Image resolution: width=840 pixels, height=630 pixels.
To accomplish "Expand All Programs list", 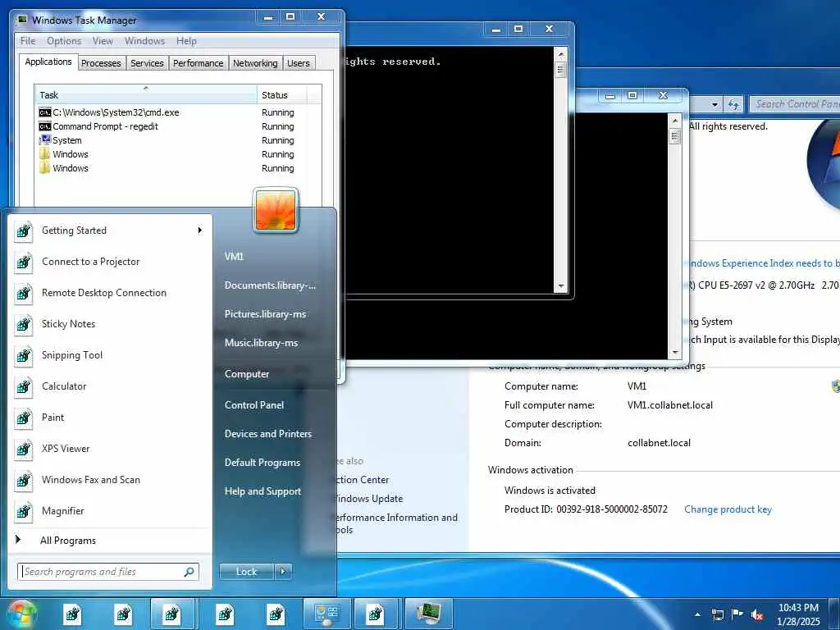I will coord(110,540).
